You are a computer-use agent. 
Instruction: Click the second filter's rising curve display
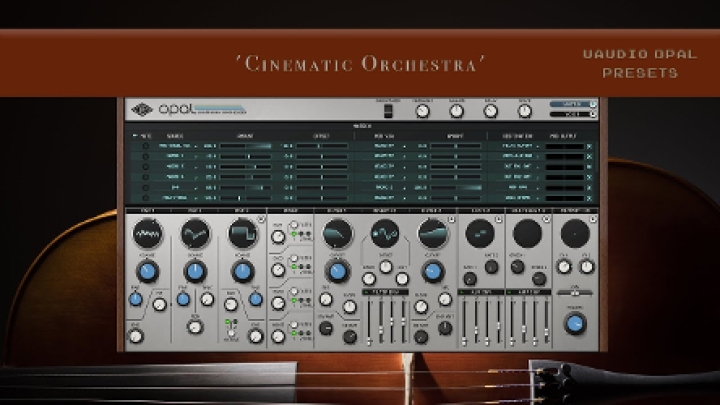click(x=433, y=233)
